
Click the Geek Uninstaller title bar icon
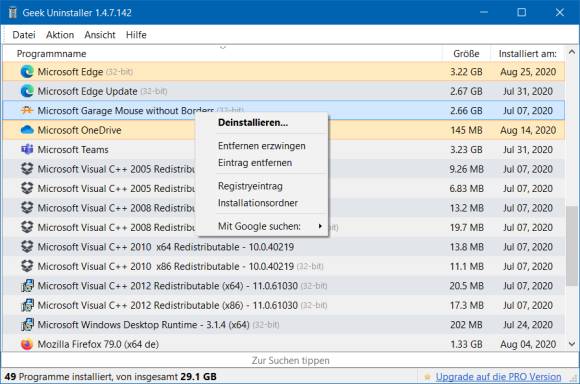point(13,13)
